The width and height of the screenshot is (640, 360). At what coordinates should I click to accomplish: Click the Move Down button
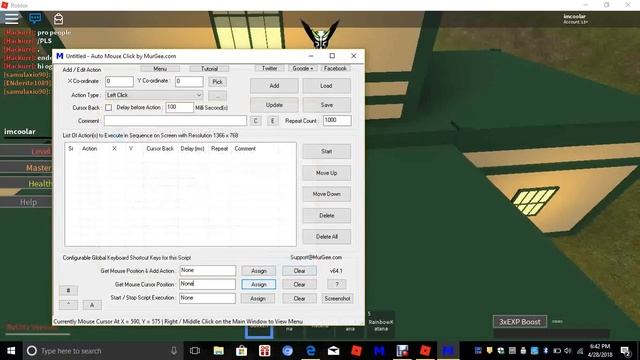click(327, 194)
